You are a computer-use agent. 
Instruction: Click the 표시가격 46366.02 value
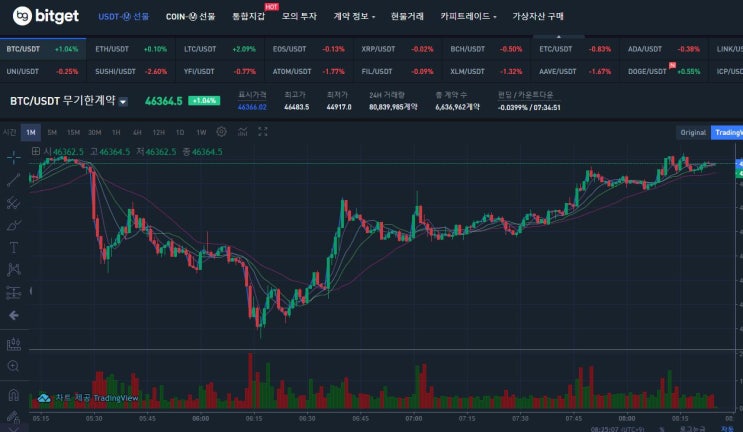click(252, 108)
